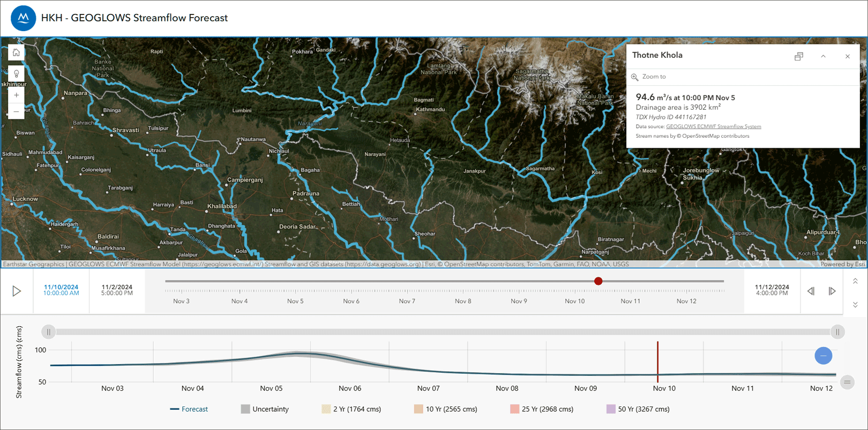Step to the previous time interval
868x430 pixels.
click(x=811, y=291)
